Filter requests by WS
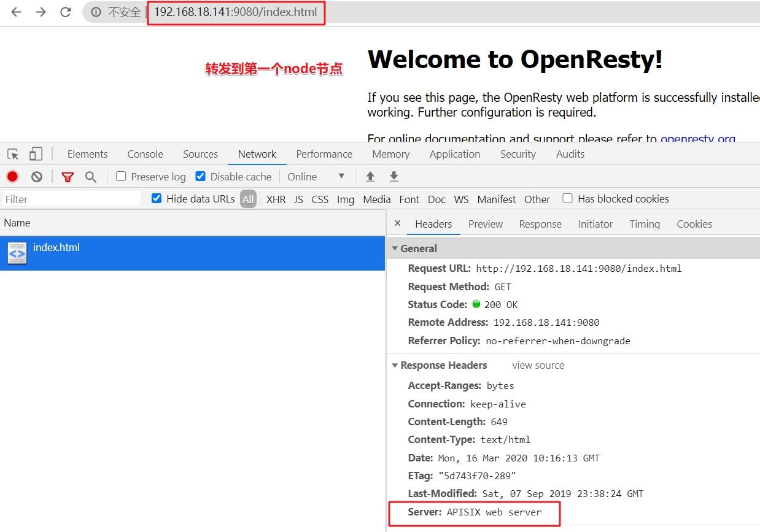The width and height of the screenshot is (760, 532). coord(461,199)
